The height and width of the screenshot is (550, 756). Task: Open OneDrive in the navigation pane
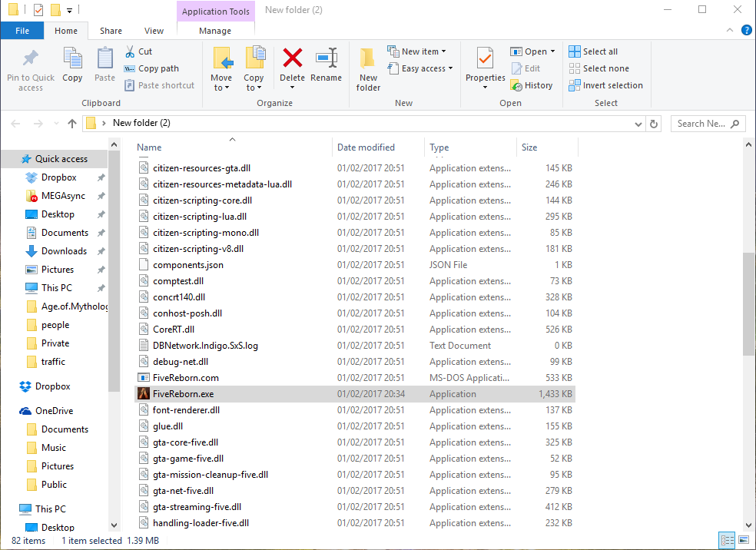click(54, 411)
